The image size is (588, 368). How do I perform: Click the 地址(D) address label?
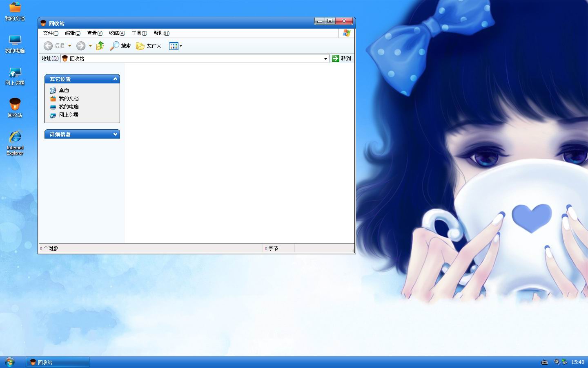pos(50,58)
